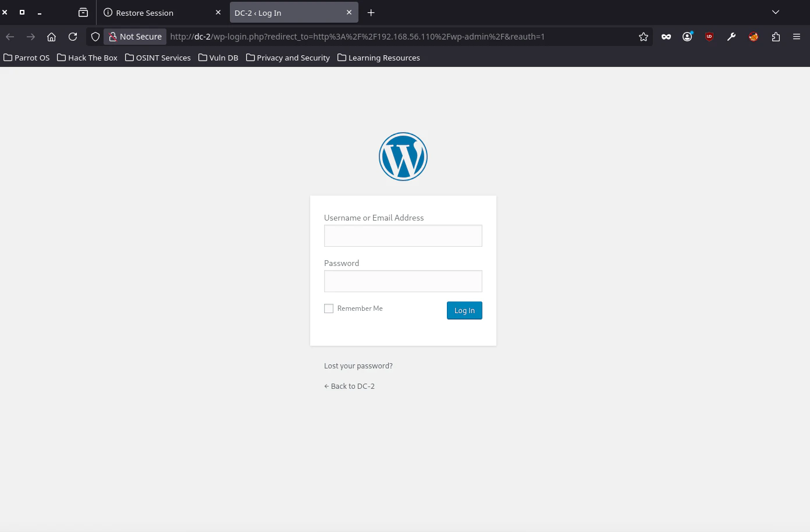Open a new tab with plus button
The image size is (810, 532).
click(x=371, y=12)
